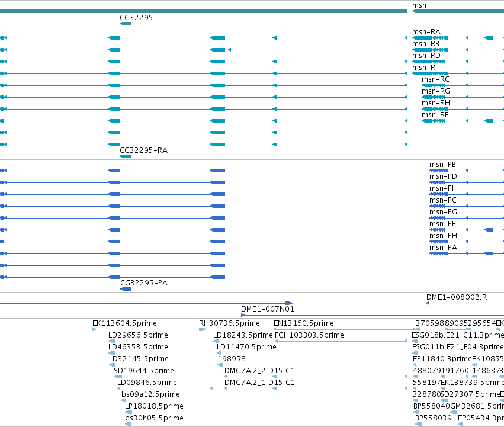Click the LD11470.5prime EST label
The height and width of the screenshot is (427, 504).
click(246, 347)
